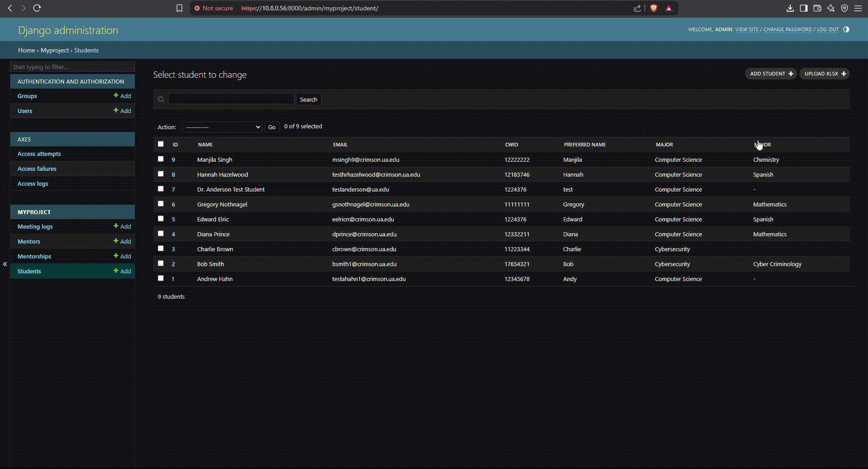Open the browser hamburger menu
The height and width of the screenshot is (469, 868).
(858, 8)
